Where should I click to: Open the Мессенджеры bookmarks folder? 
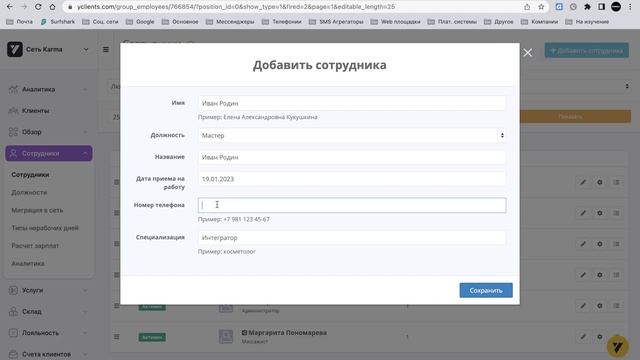click(x=230, y=22)
